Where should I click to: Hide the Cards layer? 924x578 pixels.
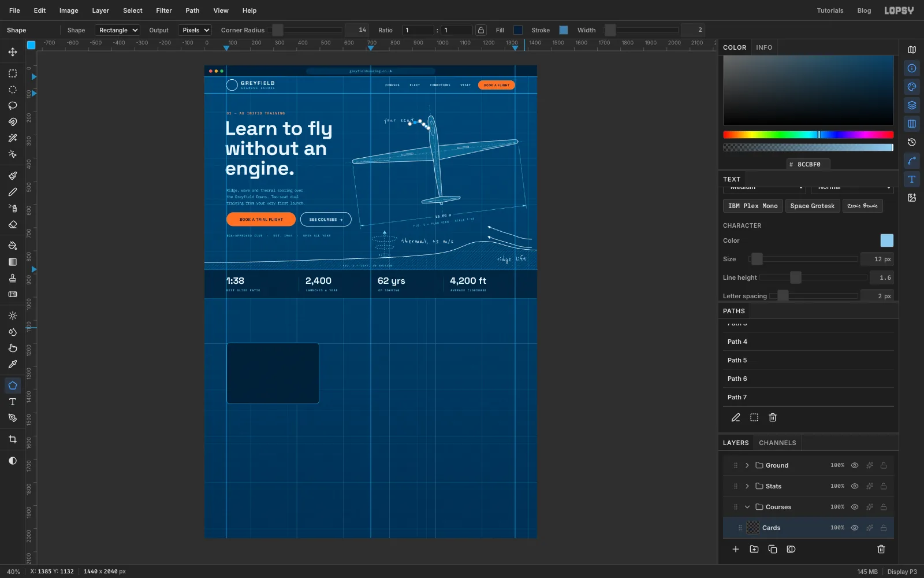tap(855, 528)
